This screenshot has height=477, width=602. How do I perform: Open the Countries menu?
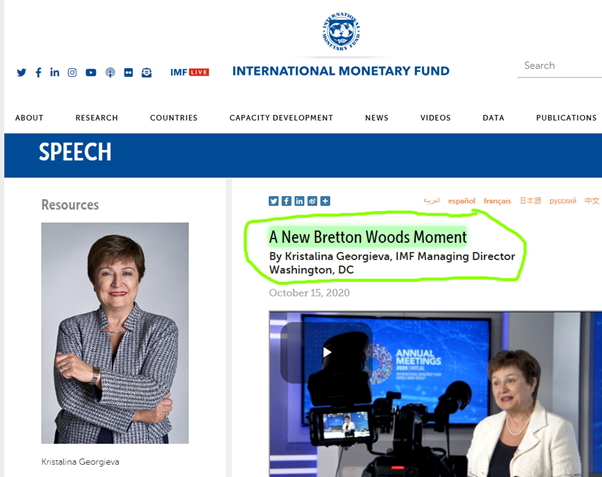pos(174,118)
